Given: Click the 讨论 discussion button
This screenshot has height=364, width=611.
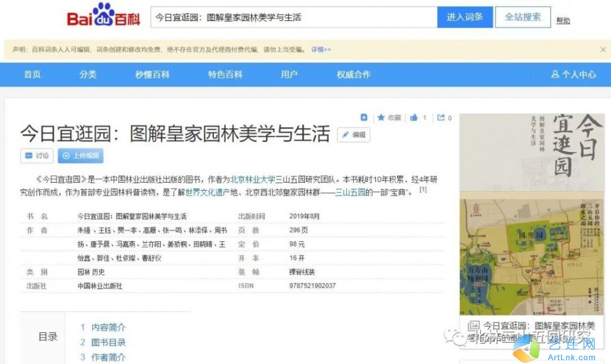Looking at the screenshot, I should click(37, 156).
